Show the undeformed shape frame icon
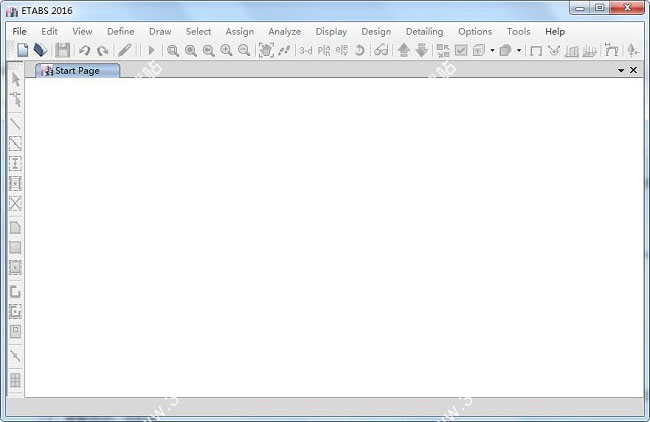This screenshot has height=422, width=650. coord(536,51)
